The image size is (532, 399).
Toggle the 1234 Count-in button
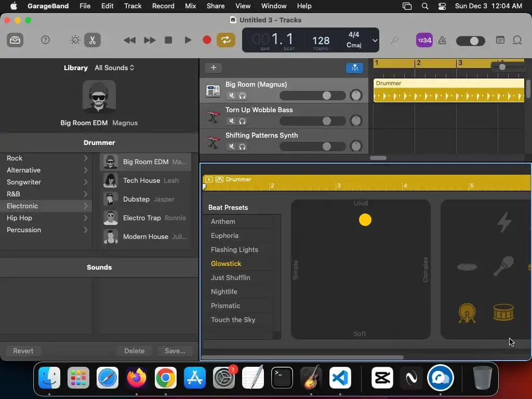(424, 40)
